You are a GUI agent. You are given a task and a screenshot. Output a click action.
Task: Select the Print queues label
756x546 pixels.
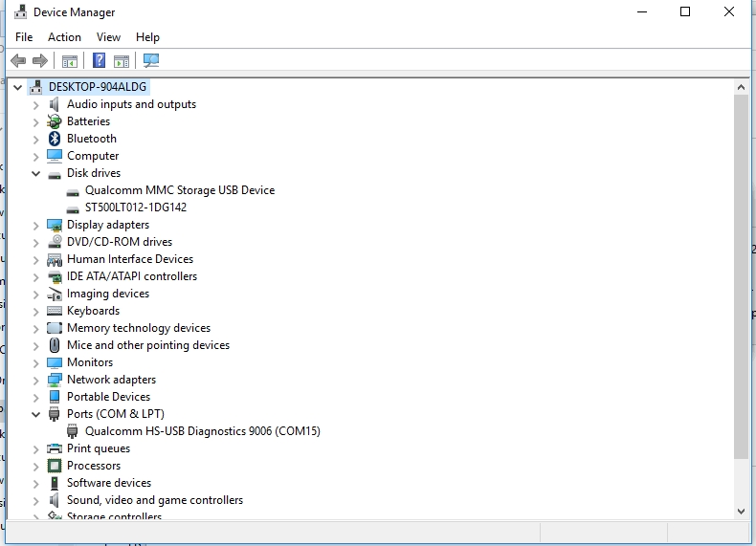[99, 448]
